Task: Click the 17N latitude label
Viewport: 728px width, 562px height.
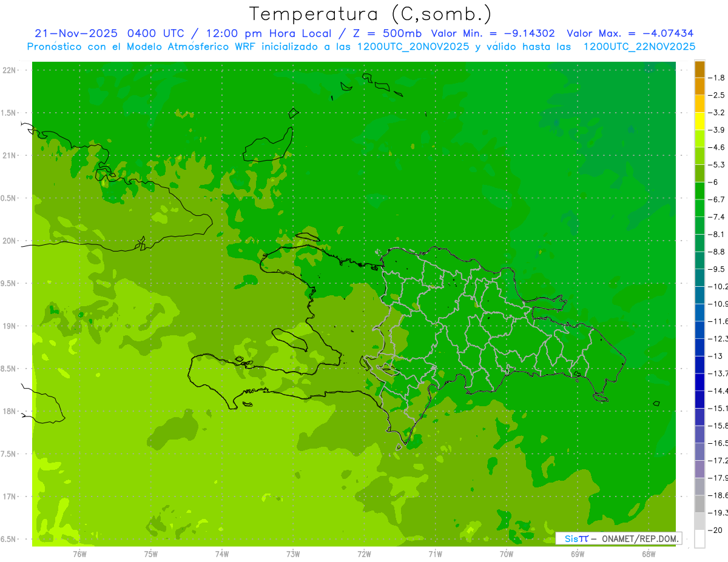Action: pos(8,497)
